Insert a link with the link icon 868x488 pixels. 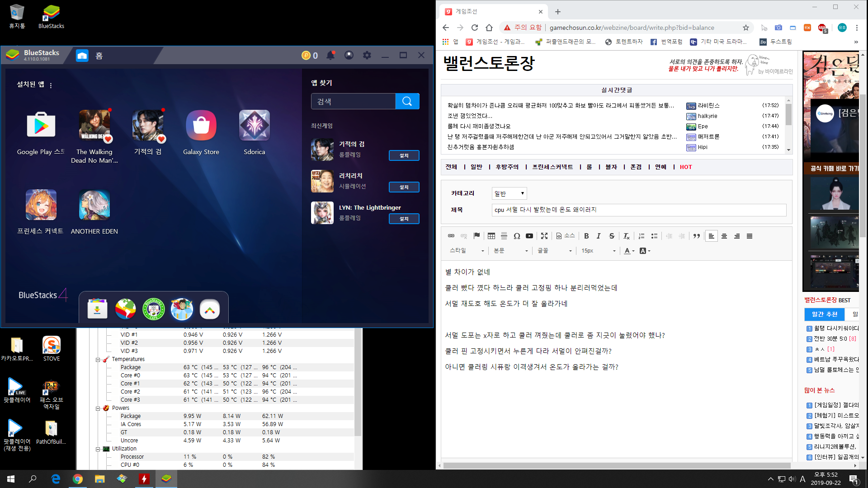pyautogui.click(x=451, y=236)
